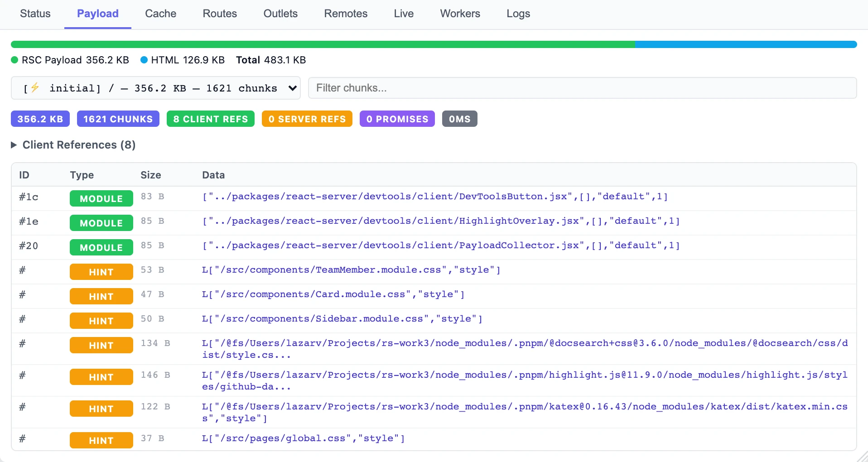
Task: Click the green RSC Payload progress bar segment
Action: [323, 44]
